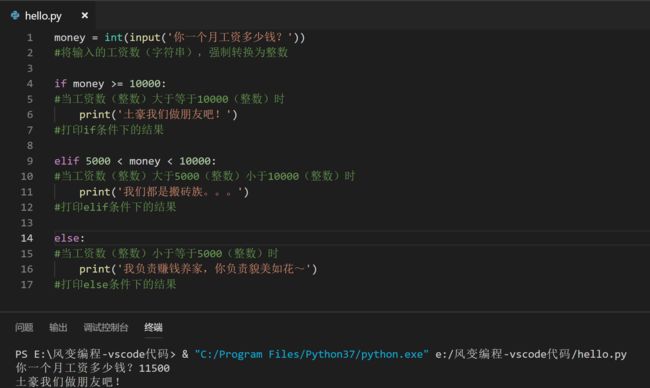Image resolution: width=650 pixels, height=388 pixels.
Task: Click the terminal input value 11500
Action: (x=154, y=368)
